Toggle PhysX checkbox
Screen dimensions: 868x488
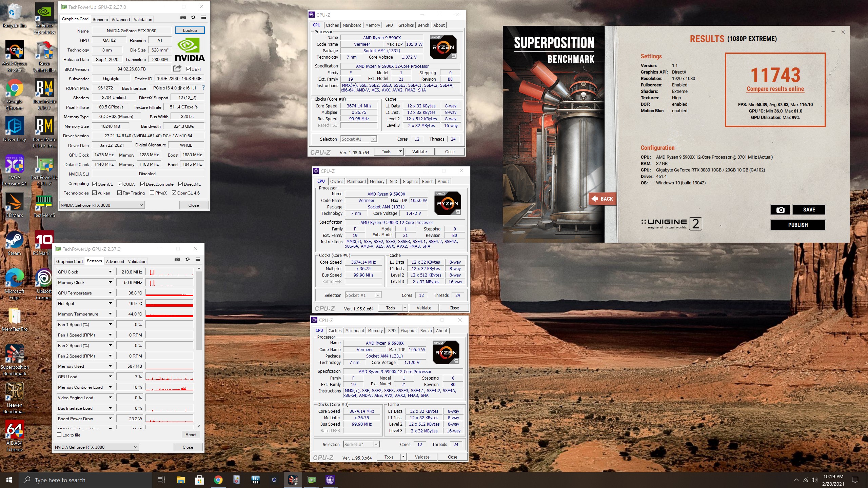coord(152,193)
